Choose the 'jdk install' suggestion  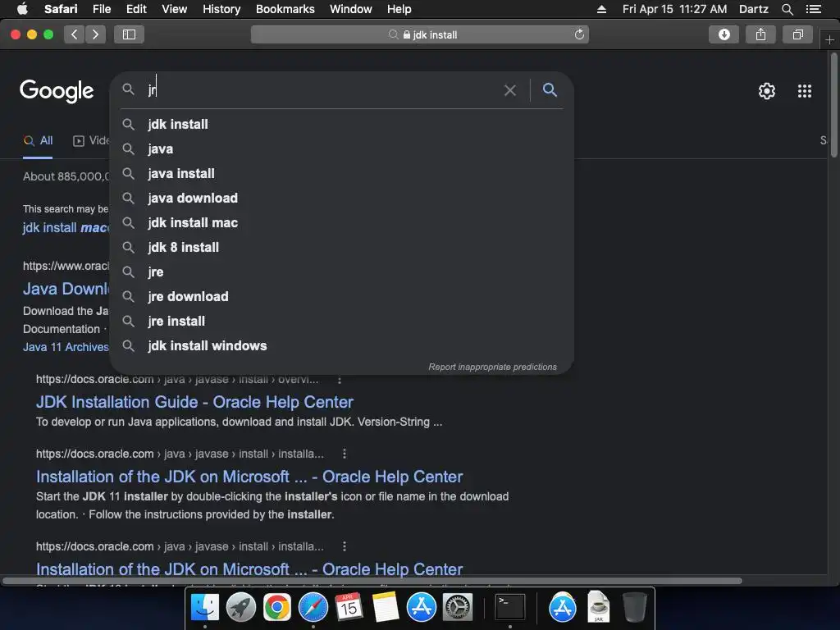pyautogui.click(x=342, y=125)
